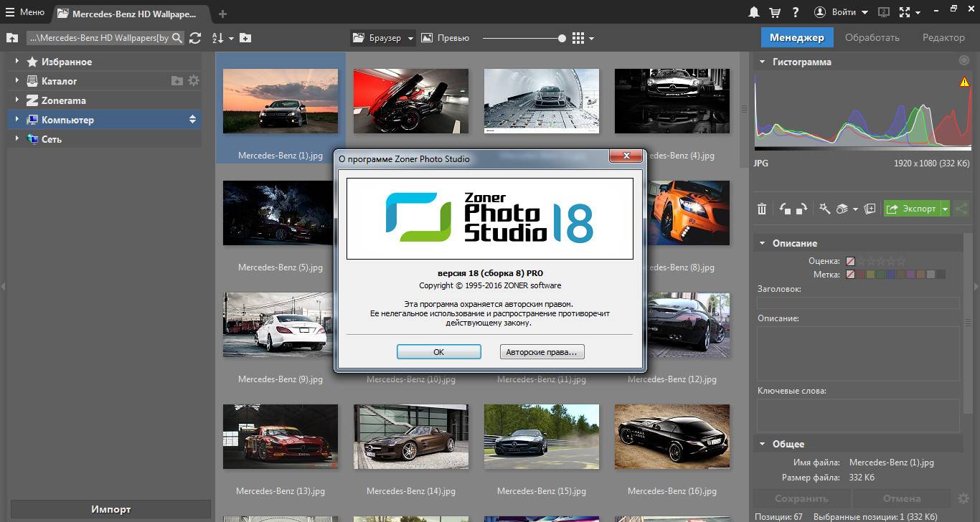Open the Войти dropdown arrow
The width and height of the screenshot is (980, 522).
click(x=864, y=13)
